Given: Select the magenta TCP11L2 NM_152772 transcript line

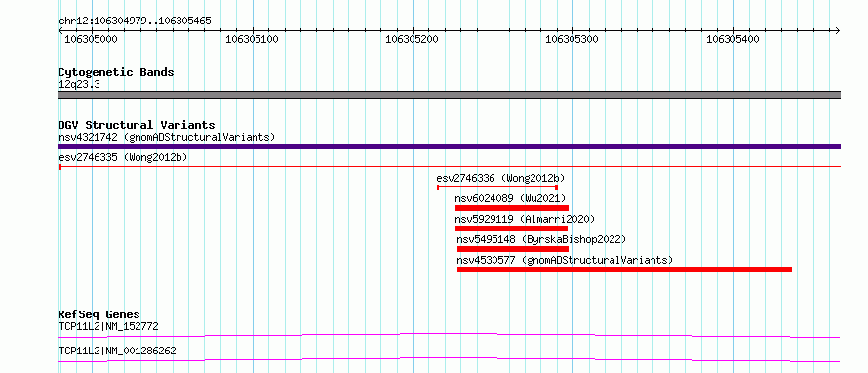Looking at the screenshot, I should click(449, 335).
